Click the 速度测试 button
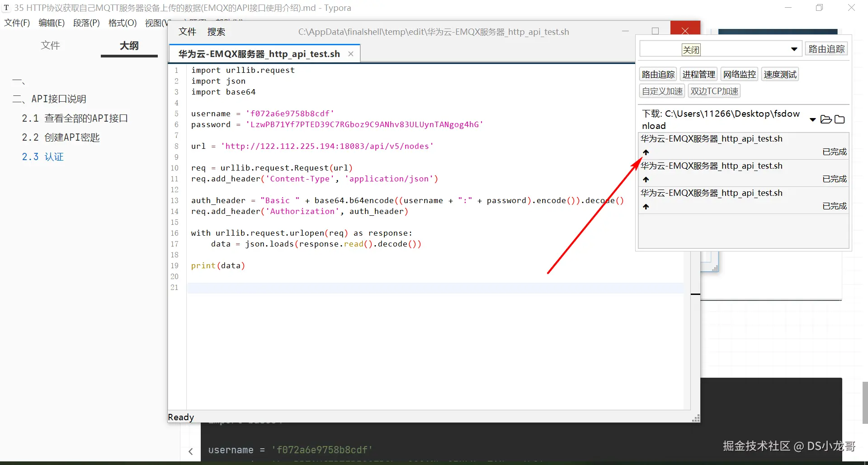This screenshot has width=868, height=465. pyautogui.click(x=780, y=74)
